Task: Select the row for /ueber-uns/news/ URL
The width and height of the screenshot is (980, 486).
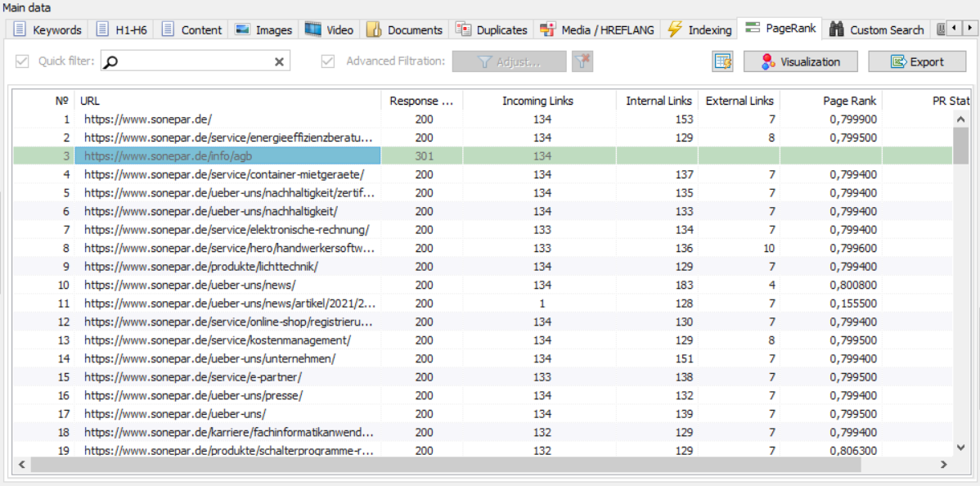Action: pos(190,285)
